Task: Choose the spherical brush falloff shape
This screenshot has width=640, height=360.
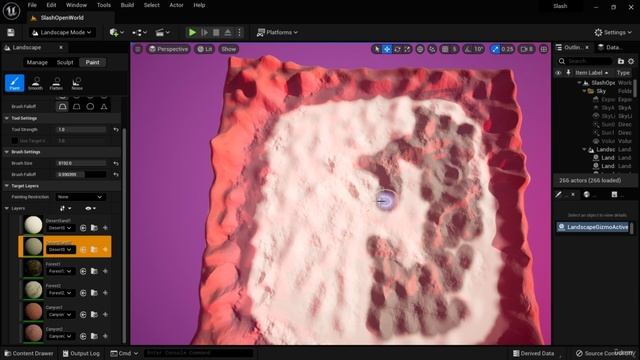Action: click(x=90, y=107)
